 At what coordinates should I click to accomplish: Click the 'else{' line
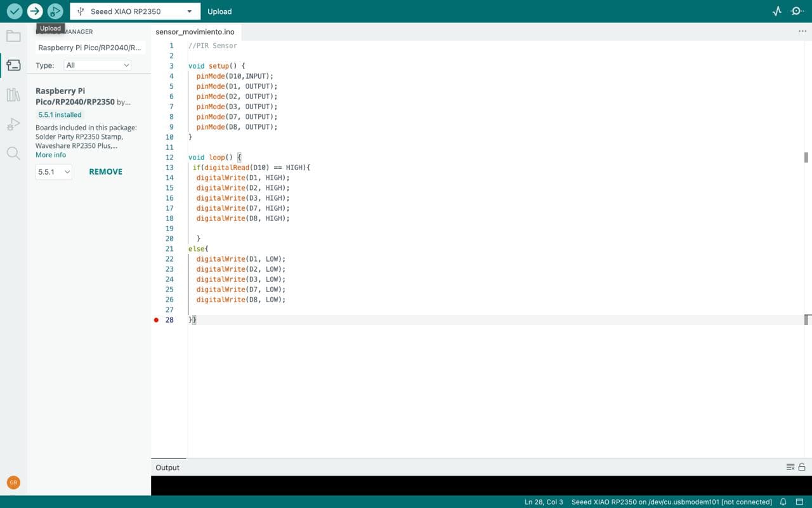click(199, 249)
